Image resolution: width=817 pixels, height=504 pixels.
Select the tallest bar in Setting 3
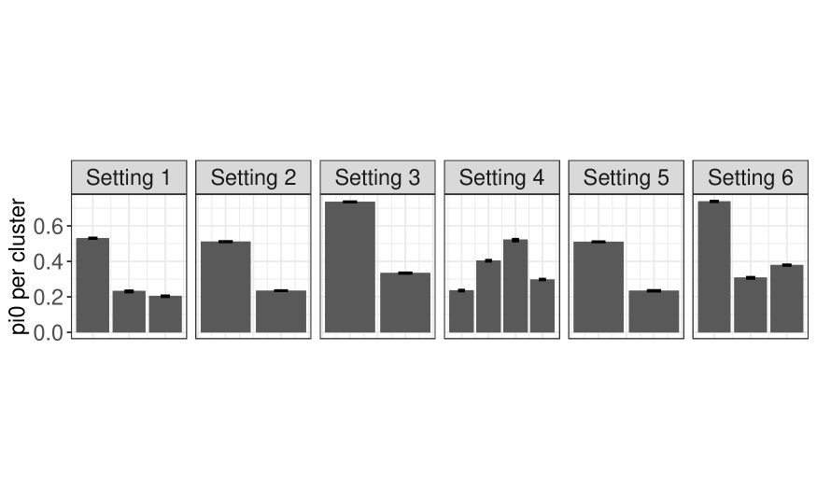tap(350, 267)
